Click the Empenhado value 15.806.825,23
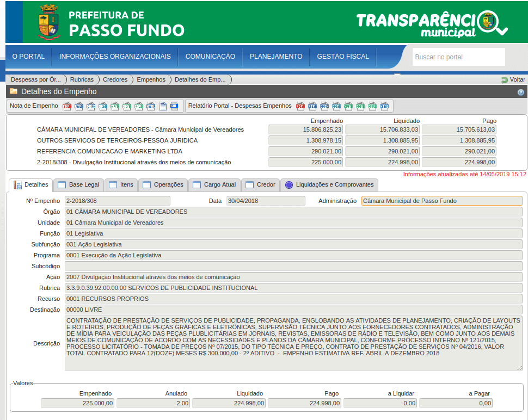Viewport: 528px width, 420px height. pos(306,129)
